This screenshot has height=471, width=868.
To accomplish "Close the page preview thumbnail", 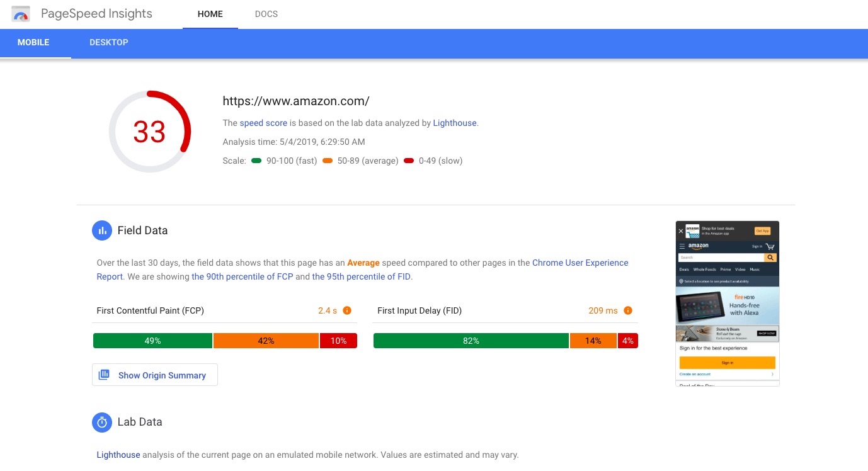I will pyautogui.click(x=680, y=231).
